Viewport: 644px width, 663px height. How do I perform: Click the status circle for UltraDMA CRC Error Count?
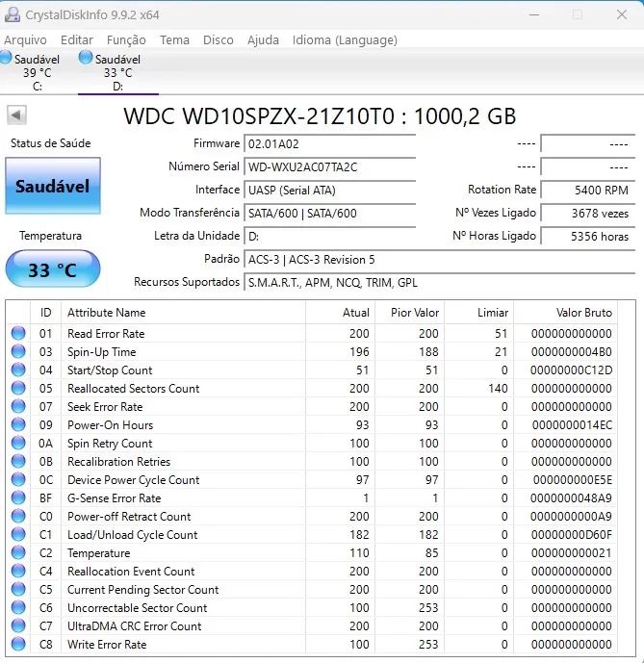pyautogui.click(x=18, y=625)
